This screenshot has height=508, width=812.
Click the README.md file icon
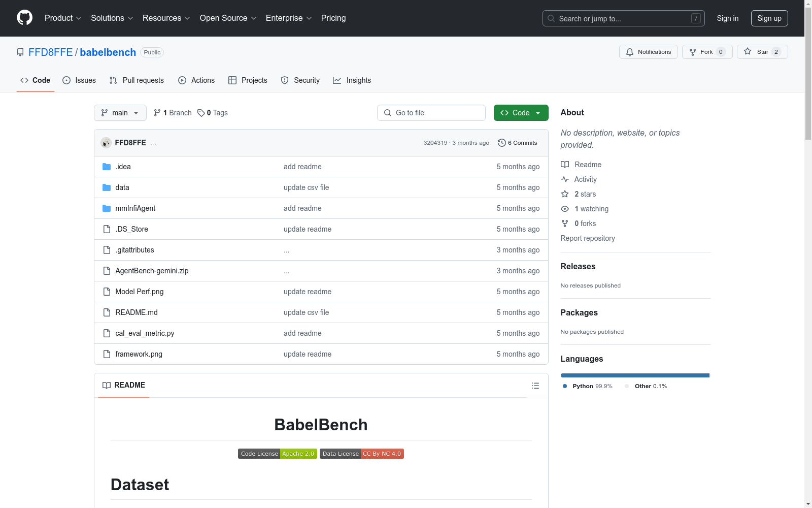(107, 312)
